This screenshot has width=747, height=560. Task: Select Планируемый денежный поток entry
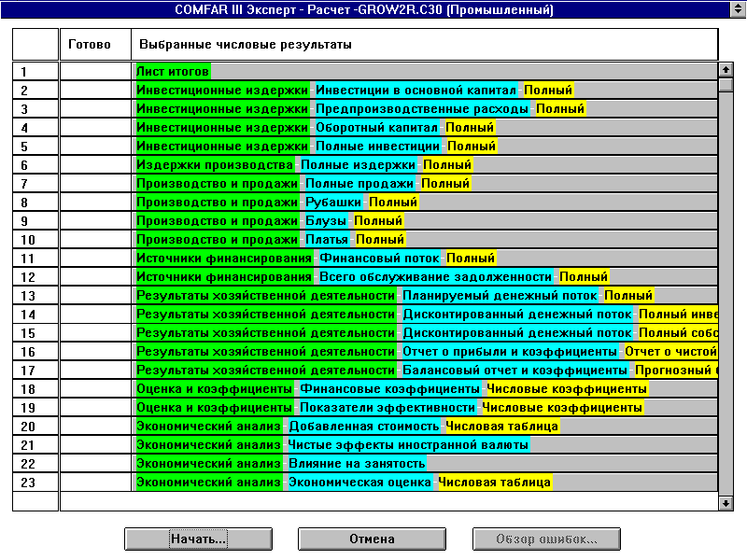(x=500, y=295)
